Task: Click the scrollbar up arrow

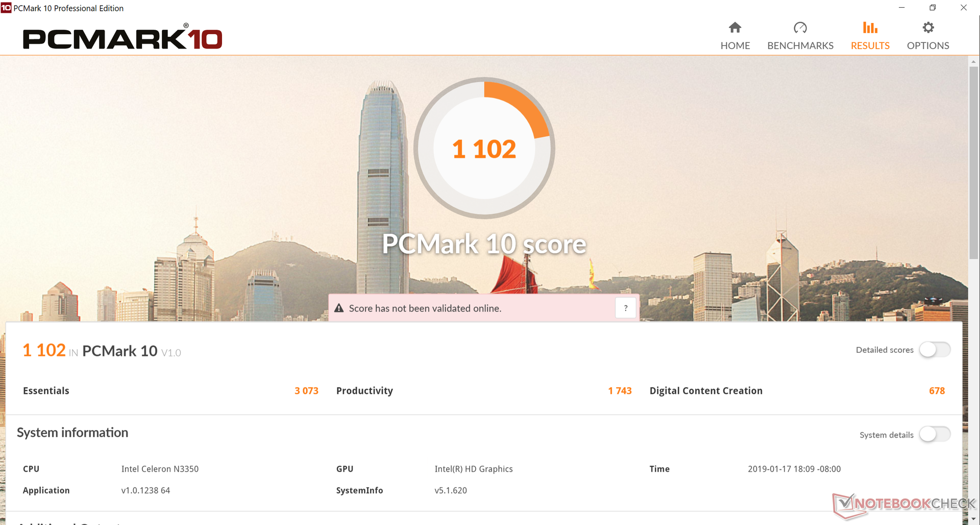Action: tap(973, 61)
